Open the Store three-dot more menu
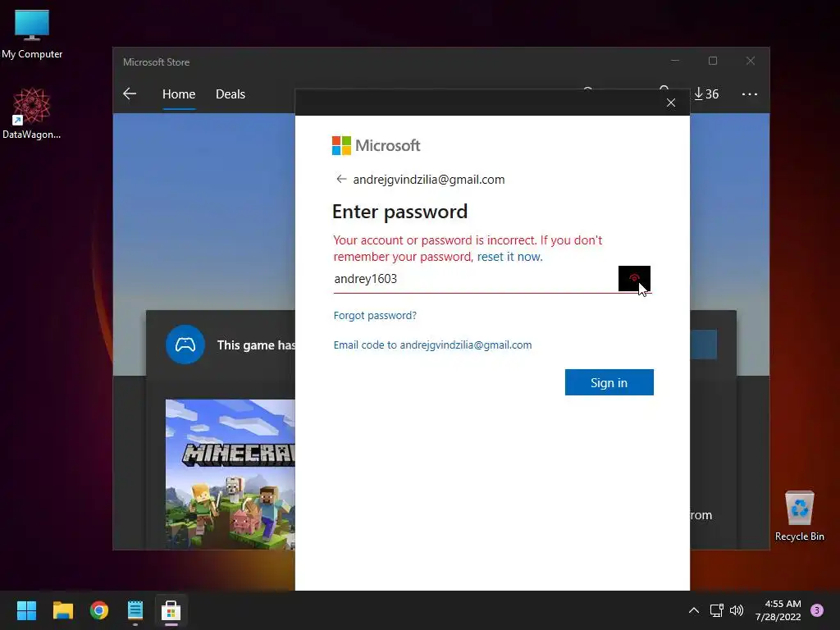This screenshot has height=630, width=840. [750, 94]
